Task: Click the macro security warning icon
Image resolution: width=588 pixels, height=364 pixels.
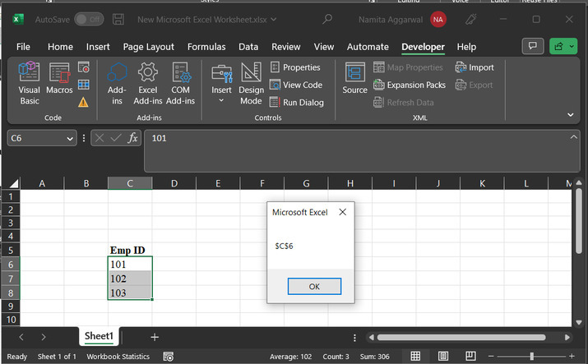Action: pyautogui.click(x=83, y=103)
